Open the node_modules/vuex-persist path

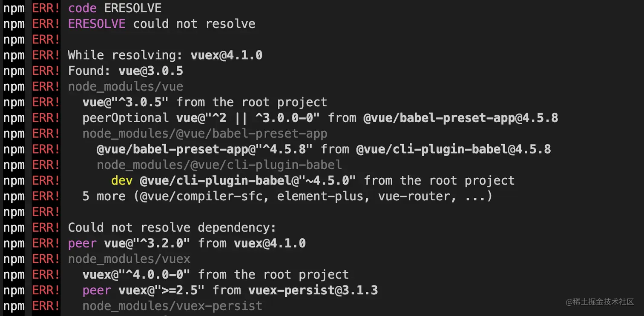pos(172,306)
